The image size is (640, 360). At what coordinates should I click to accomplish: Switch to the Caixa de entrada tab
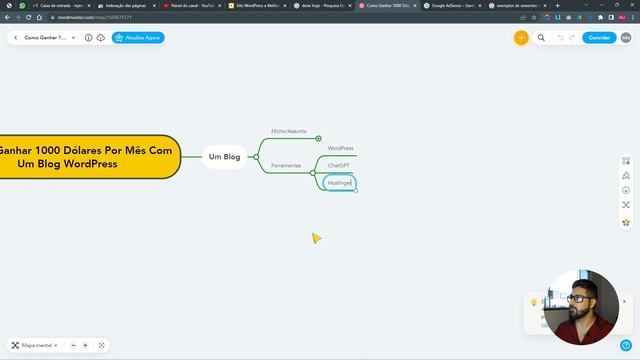[61, 6]
